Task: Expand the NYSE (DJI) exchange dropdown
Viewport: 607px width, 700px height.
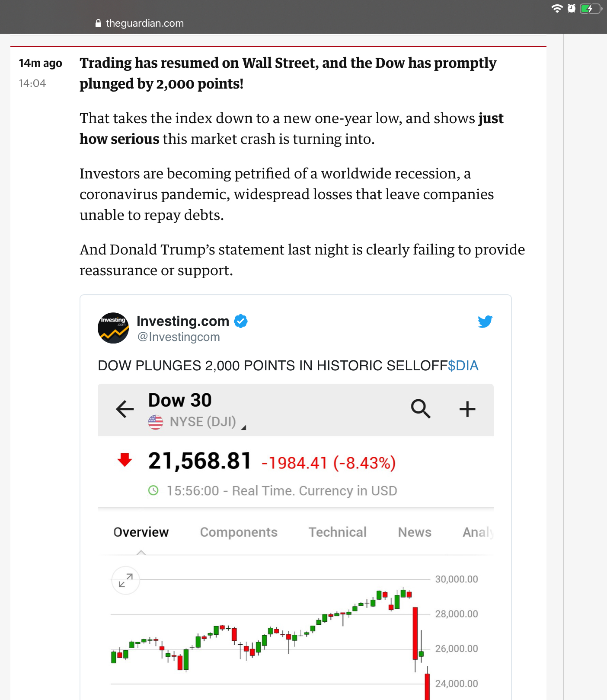Action: (244, 427)
